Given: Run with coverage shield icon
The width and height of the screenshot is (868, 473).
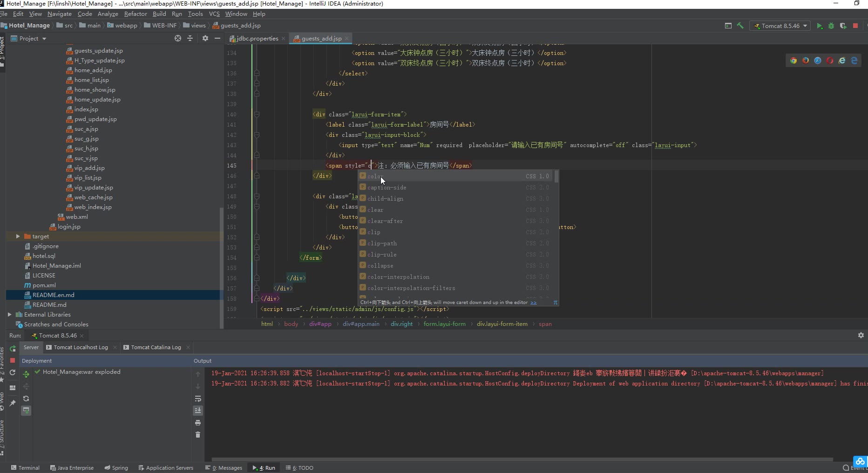Looking at the screenshot, I should (x=843, y=26).
